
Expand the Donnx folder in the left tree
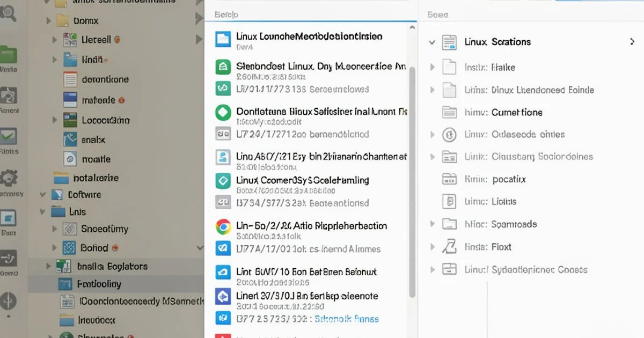click(x=47, y=20)
